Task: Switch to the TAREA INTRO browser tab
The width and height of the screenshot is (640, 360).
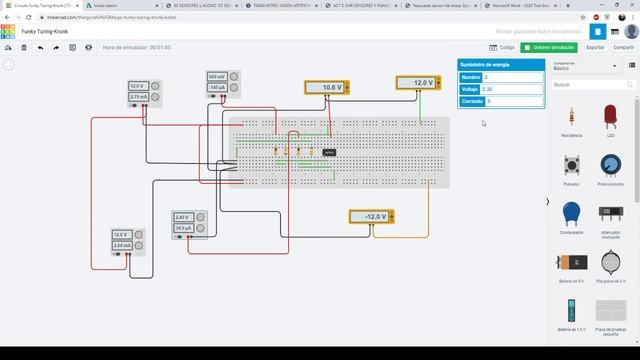Action: tap(282, 6)
